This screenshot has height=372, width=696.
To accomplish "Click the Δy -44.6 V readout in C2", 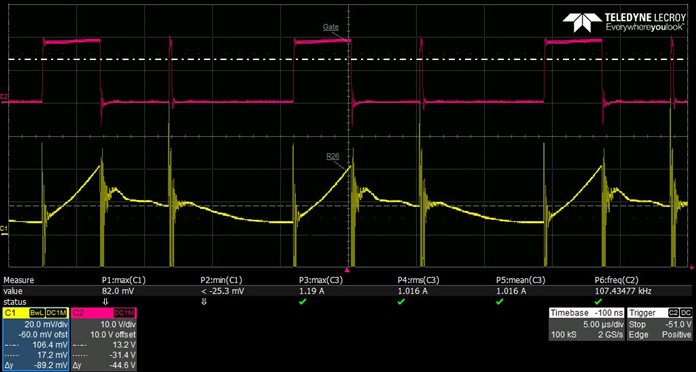I will (104, 365).
